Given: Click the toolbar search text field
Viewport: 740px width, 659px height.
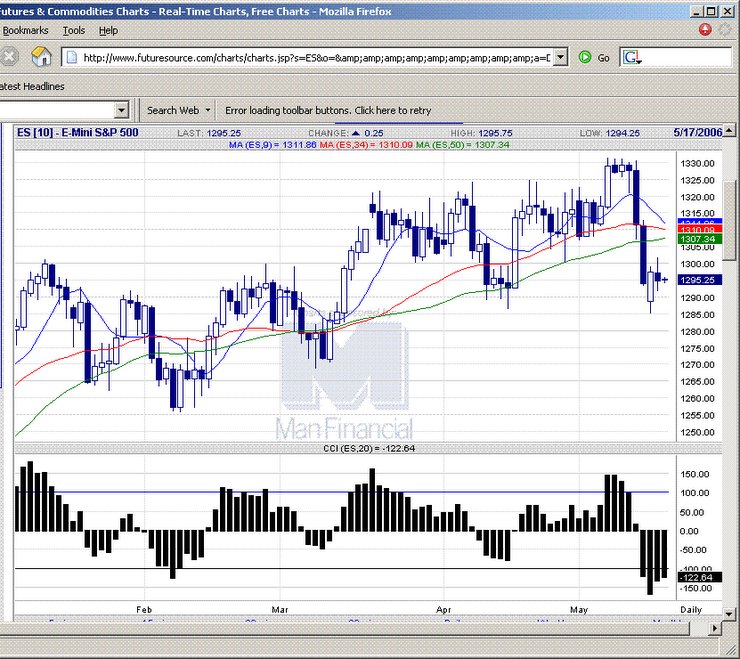Looking at the screenshot, I should click(x=57, y=110).
